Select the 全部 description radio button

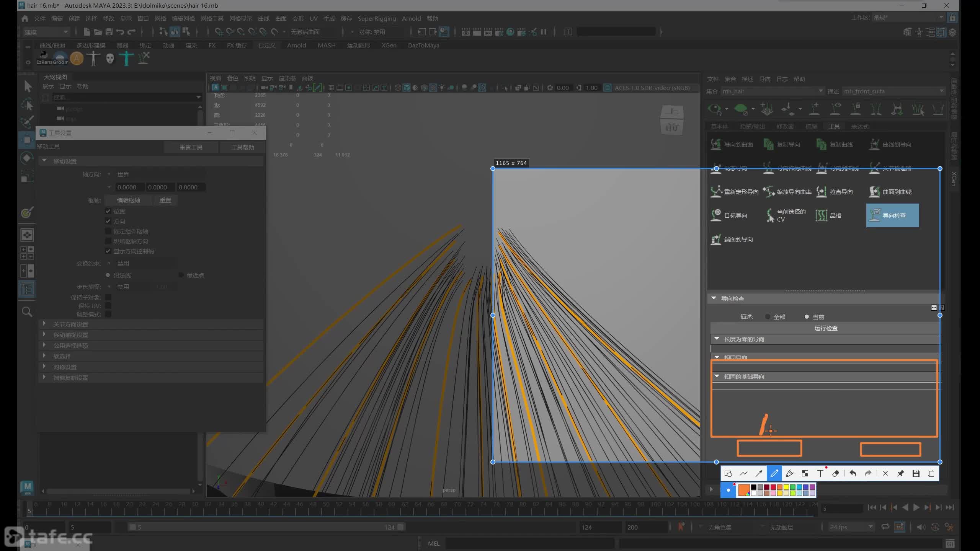(768, 317)
